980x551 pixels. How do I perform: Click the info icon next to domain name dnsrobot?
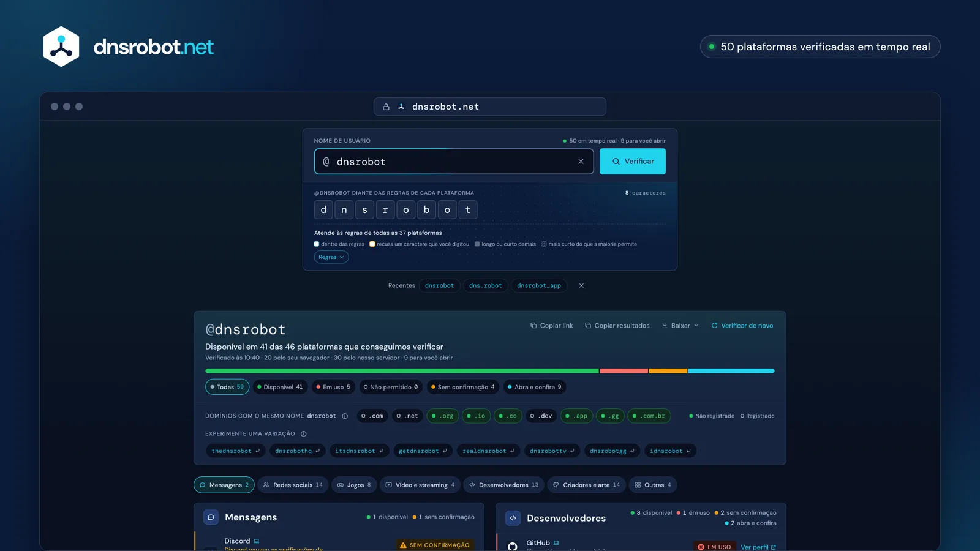click(345, 416)
